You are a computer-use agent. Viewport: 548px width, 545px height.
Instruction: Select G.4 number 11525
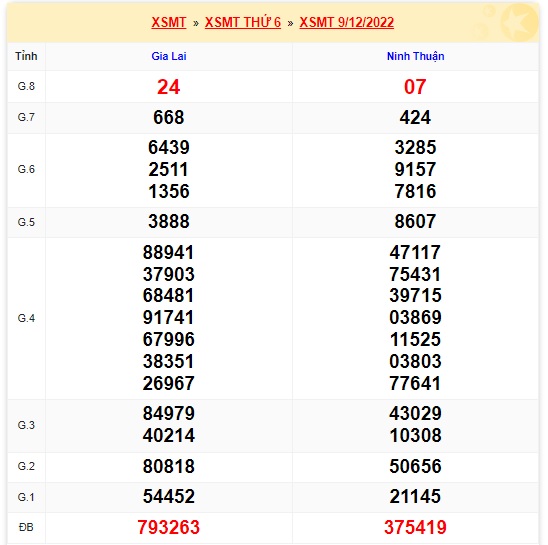click(x=415, y=340)
